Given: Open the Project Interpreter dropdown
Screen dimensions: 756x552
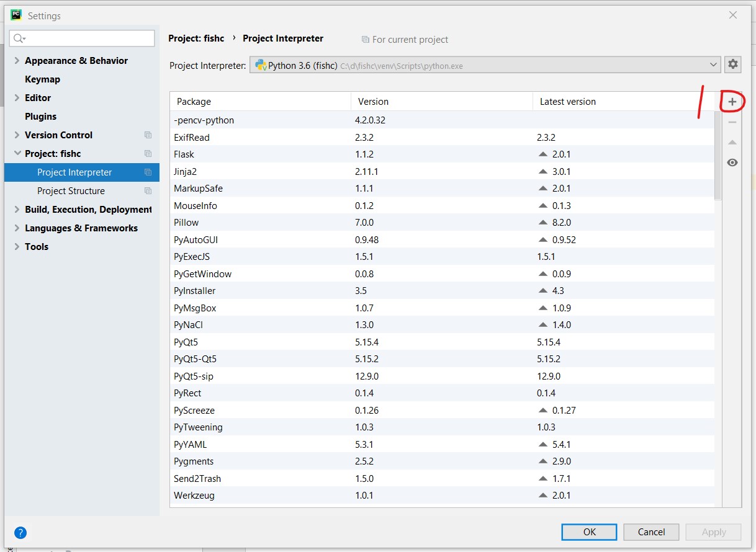Looking at the screenshot, I should pyautogui.click(x=713, y=65).
